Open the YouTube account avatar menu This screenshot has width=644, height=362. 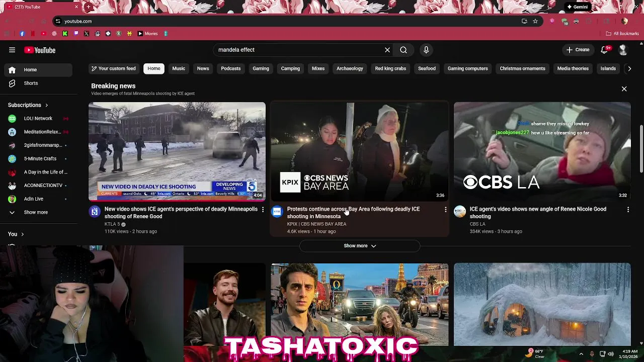tap(623, 50)
